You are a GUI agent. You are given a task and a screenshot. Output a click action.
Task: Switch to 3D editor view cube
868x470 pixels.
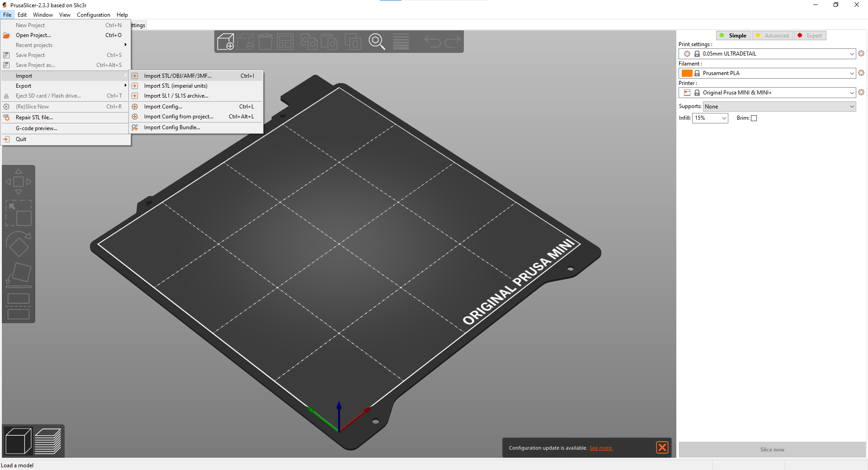pos(18,441)
